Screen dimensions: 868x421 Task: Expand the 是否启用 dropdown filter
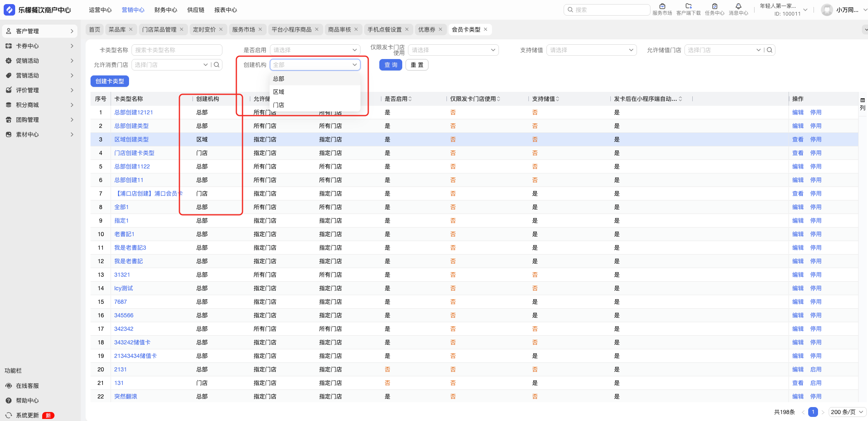click(x=315, y=50)
